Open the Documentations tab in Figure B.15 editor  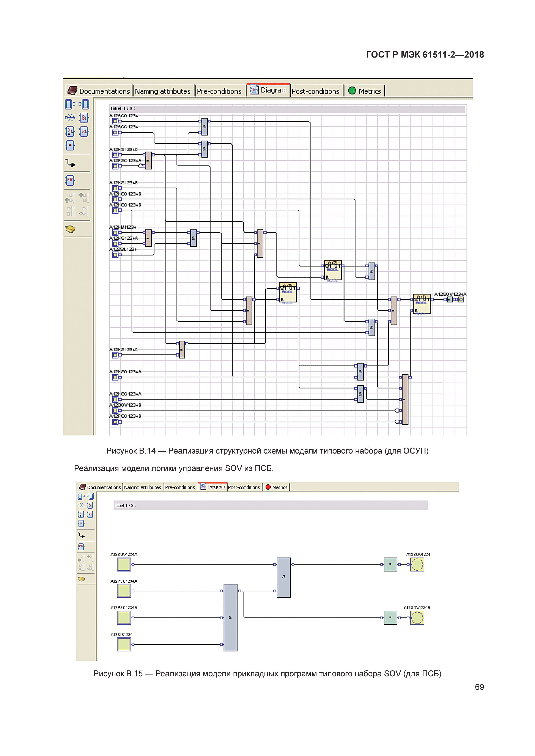click(x=100, y=487)
